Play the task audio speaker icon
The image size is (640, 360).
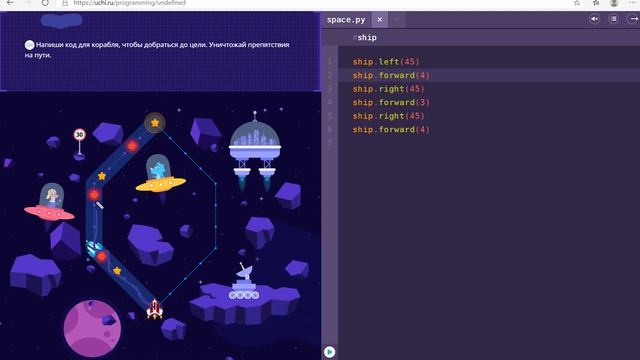pos(29,45)
